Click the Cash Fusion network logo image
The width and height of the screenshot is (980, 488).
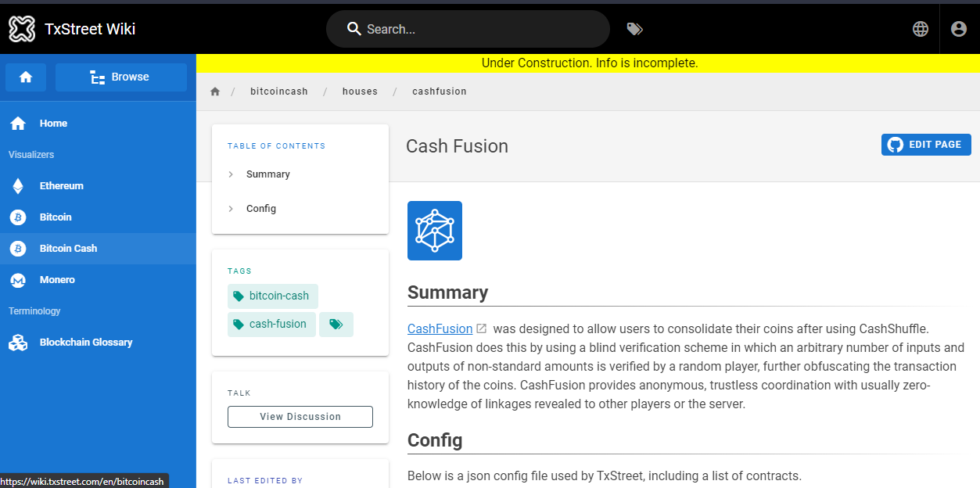tap(435, 231)
